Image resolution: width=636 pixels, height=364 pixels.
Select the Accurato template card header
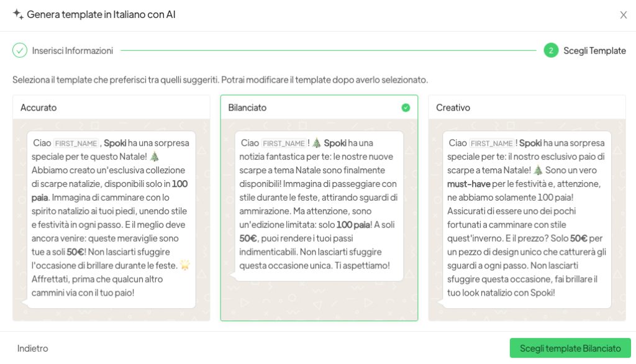point(111,107)
